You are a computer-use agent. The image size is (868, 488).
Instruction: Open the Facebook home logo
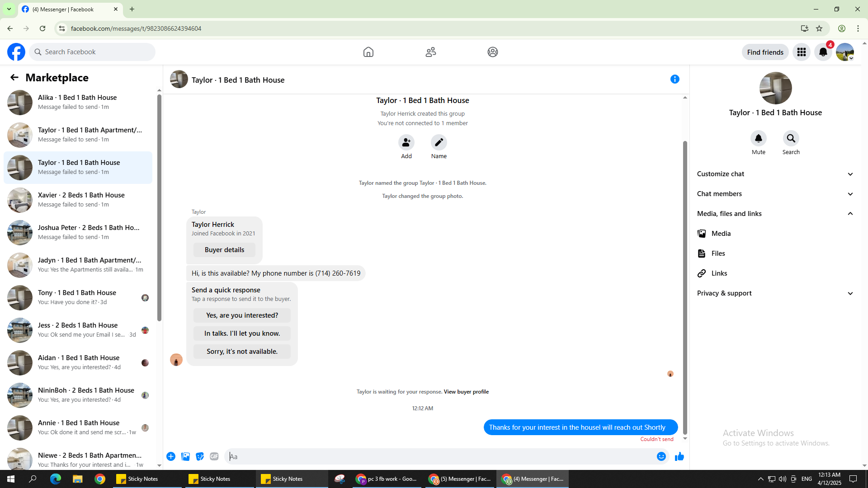(16, 52)
